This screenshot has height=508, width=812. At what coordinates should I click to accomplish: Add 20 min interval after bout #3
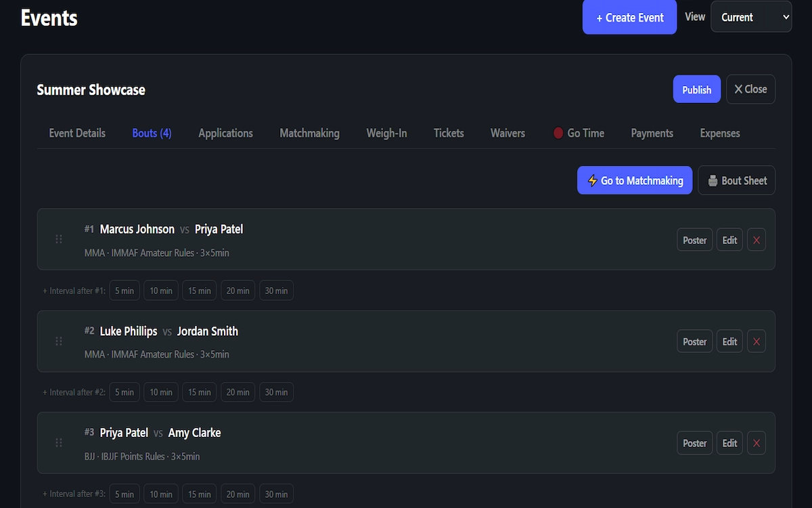(238, 494)
